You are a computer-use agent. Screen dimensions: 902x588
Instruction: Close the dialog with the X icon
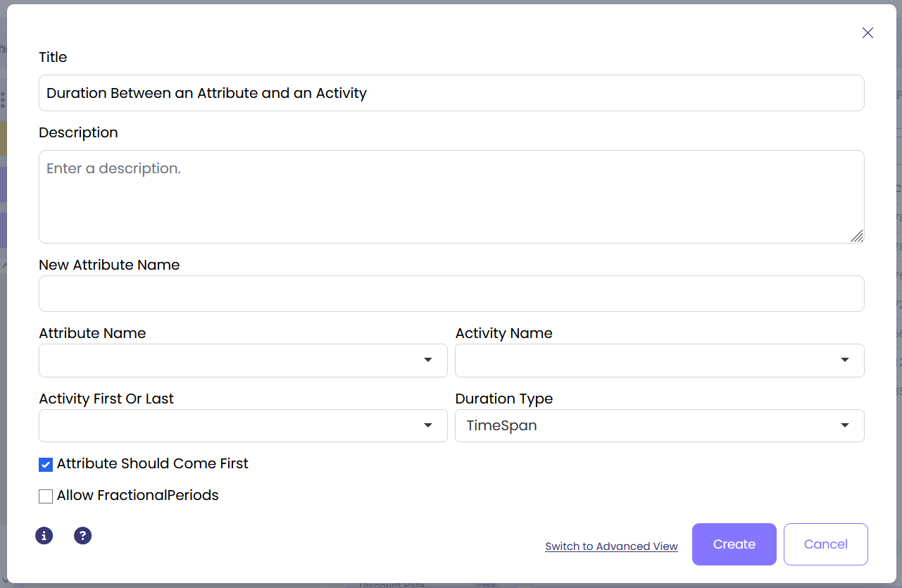(x=867, y=33)
